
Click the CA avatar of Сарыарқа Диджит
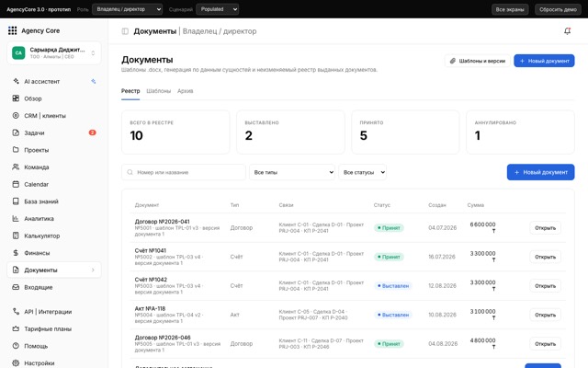coord(18,52)
